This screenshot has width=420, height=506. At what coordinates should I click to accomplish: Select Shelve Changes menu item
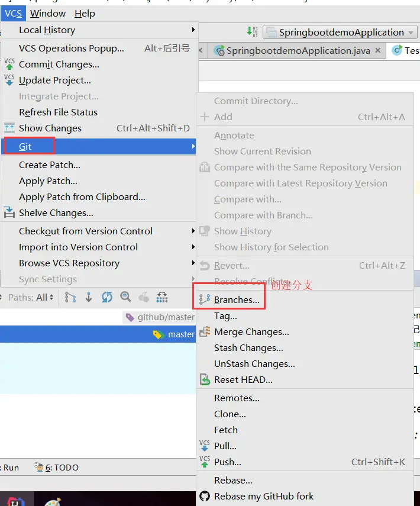click(x=99, y=213)
